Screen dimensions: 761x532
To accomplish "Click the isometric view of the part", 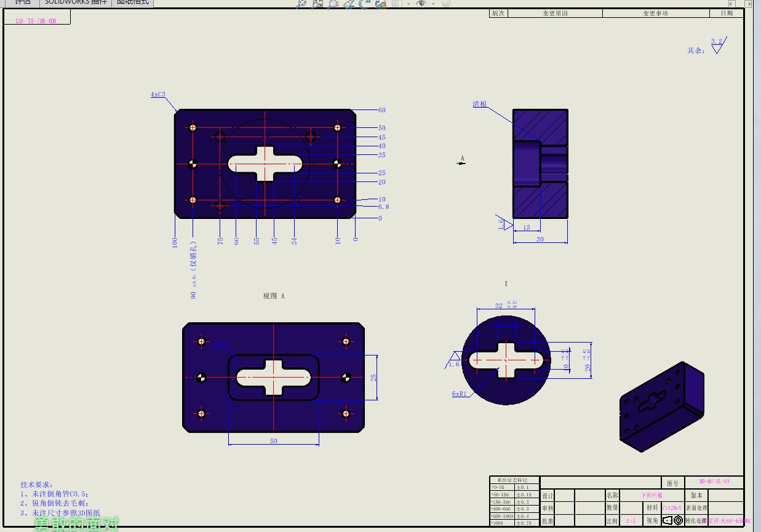I will point(661,407).
